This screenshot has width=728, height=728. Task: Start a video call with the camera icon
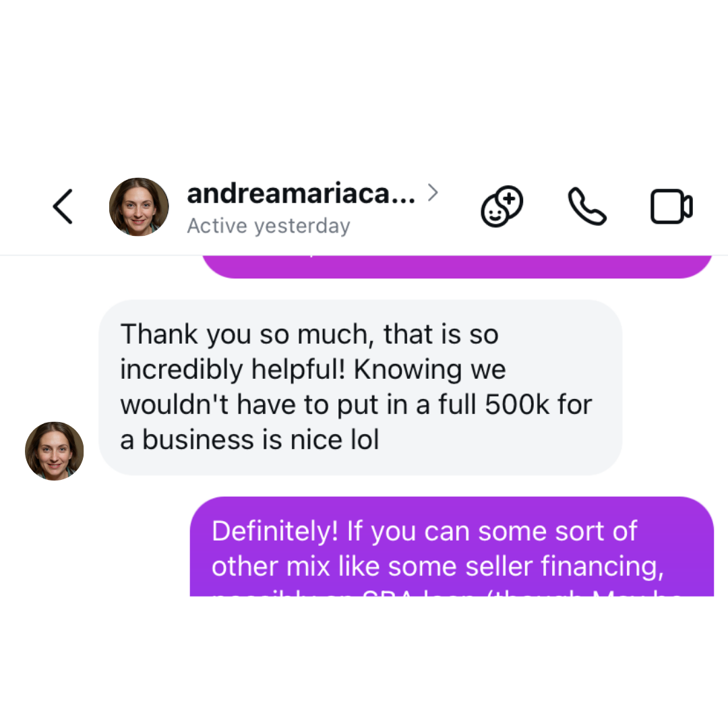coord(671,207)
